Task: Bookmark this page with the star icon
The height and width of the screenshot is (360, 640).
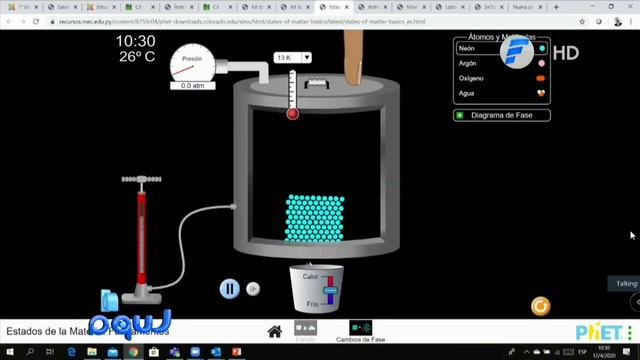Action: (582, 22)
